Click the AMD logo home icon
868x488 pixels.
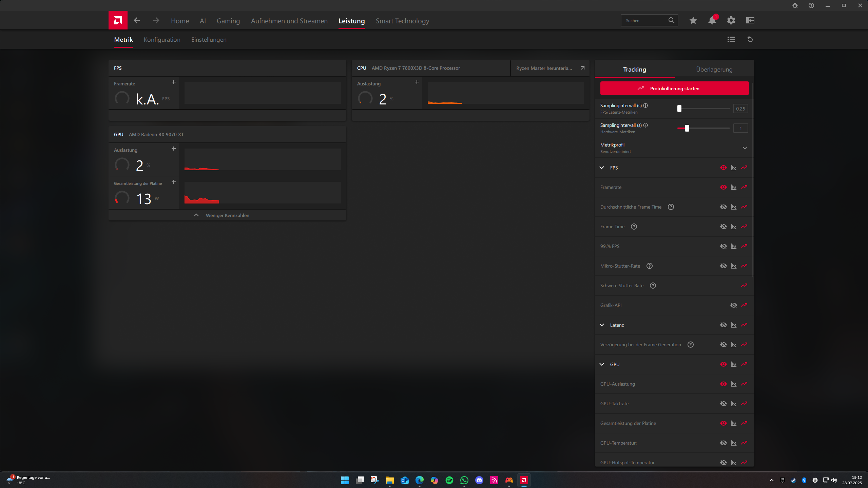pyautogui.click(x=118, y=20)
